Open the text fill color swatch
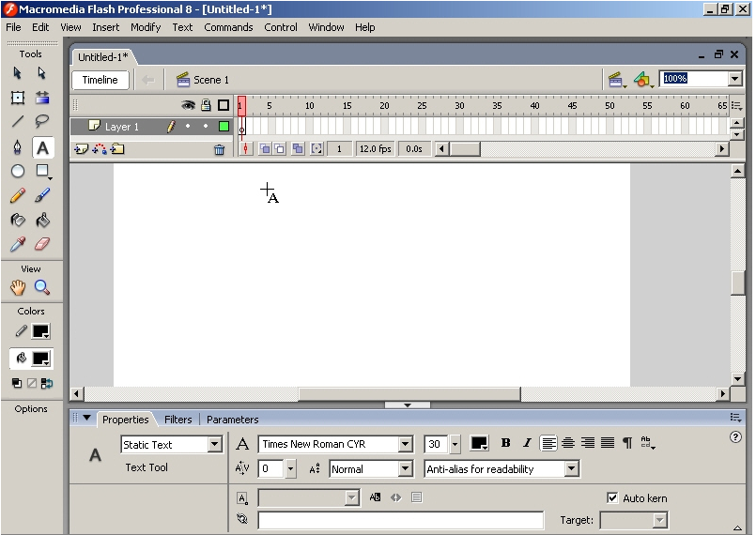 click(479, 443)
